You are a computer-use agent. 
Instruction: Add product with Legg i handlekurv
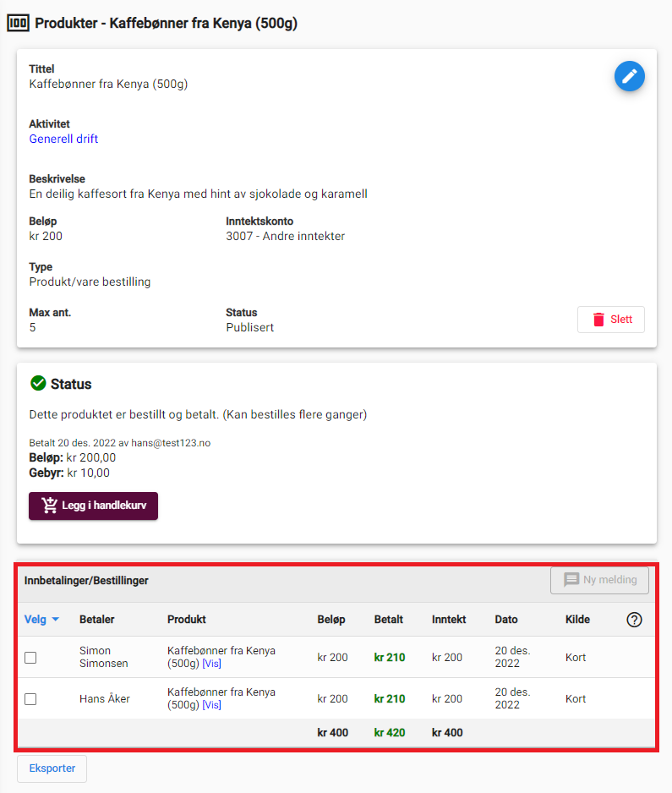(x=93, y=506)
